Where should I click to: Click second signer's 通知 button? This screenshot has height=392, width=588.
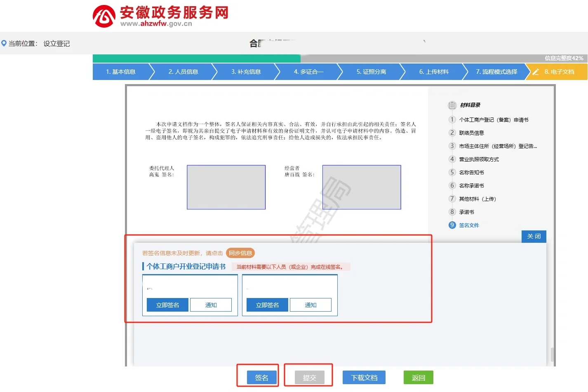pyautogui.click(x=310, y=305)
